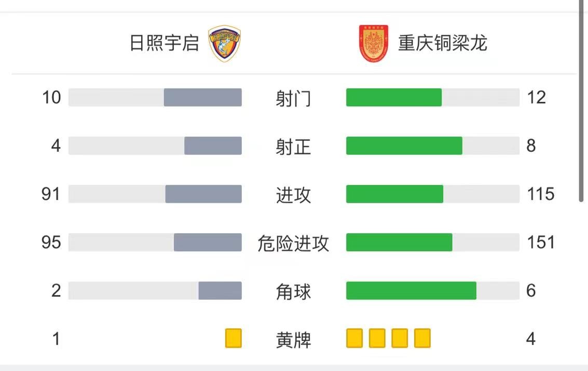Click the vertical scrollbar on the right edge
Screen dimensions: 588x371
[x=581, y=101]
